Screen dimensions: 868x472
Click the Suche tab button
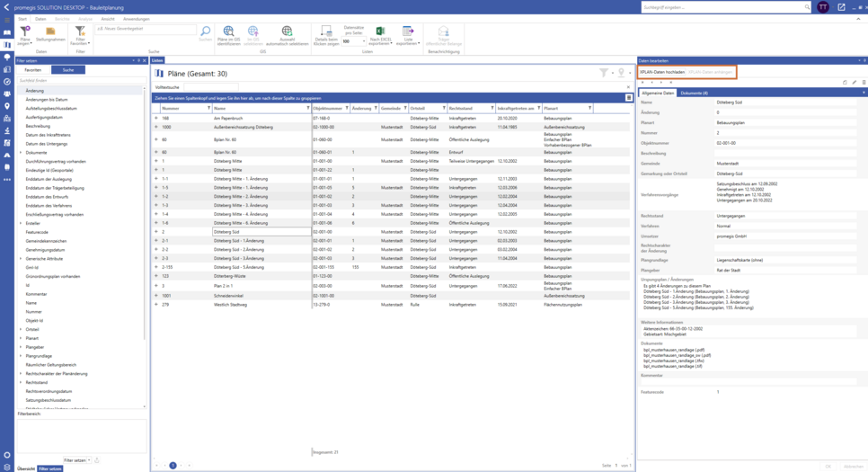(68, 70)
